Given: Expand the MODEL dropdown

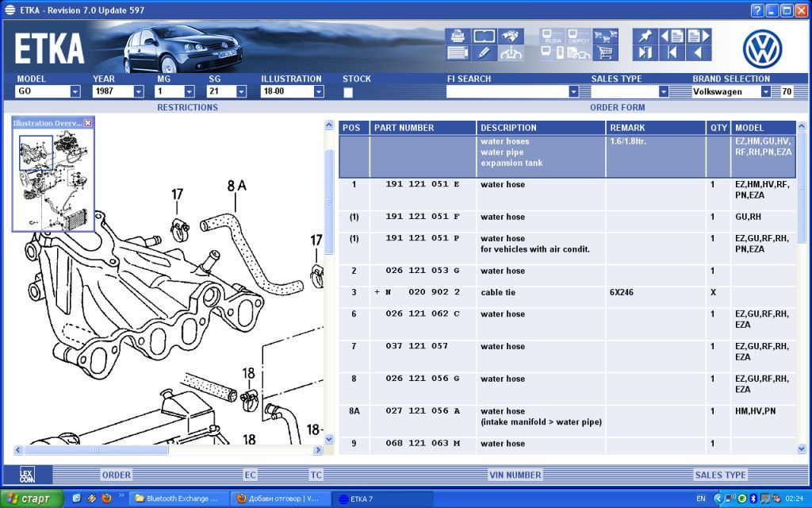Looking at the screenshot, I should point(75,92).
